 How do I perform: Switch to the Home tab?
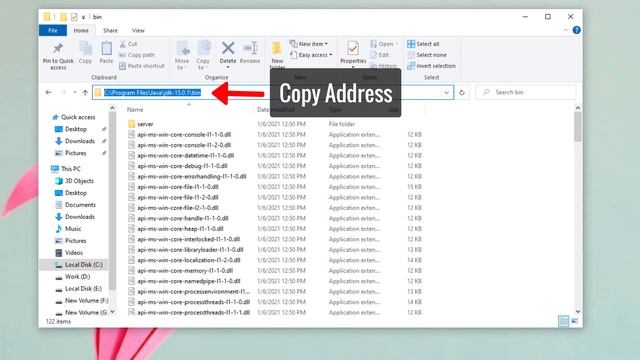[x=81, y=30]
